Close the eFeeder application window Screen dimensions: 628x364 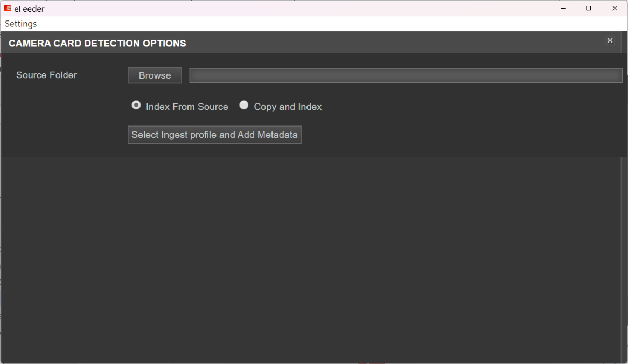coord(615,9)
